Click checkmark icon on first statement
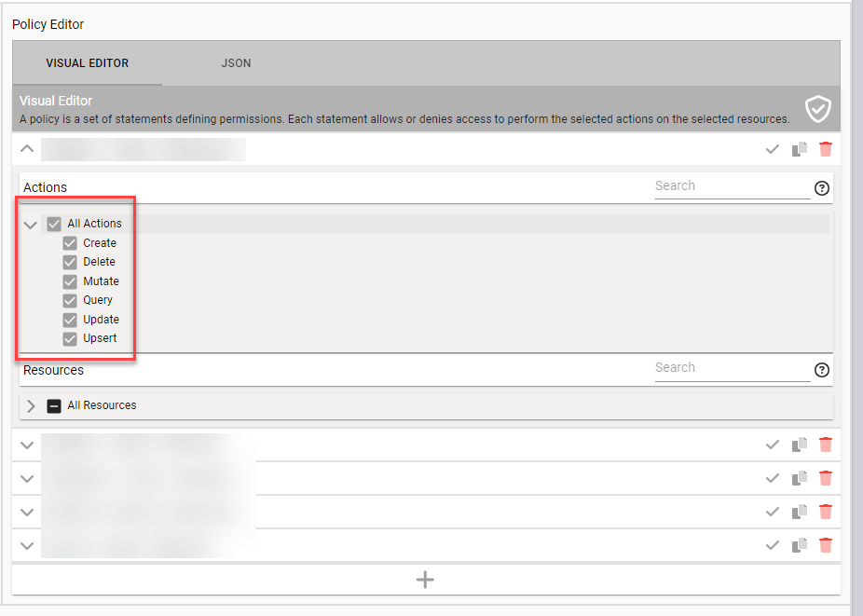Viewport: 863px width, 616px height. pyautogui.click(x=772, y=149)
